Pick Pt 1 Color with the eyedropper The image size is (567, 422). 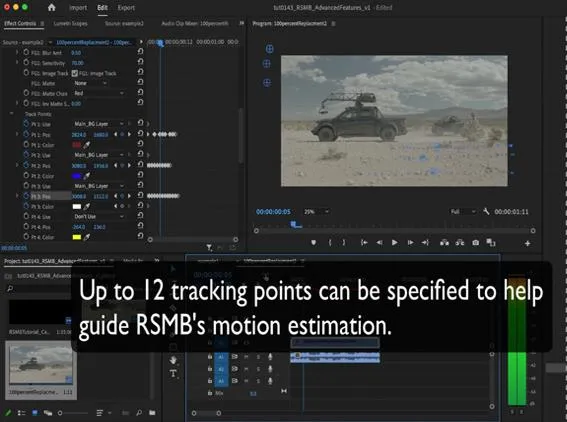[87, 145]
